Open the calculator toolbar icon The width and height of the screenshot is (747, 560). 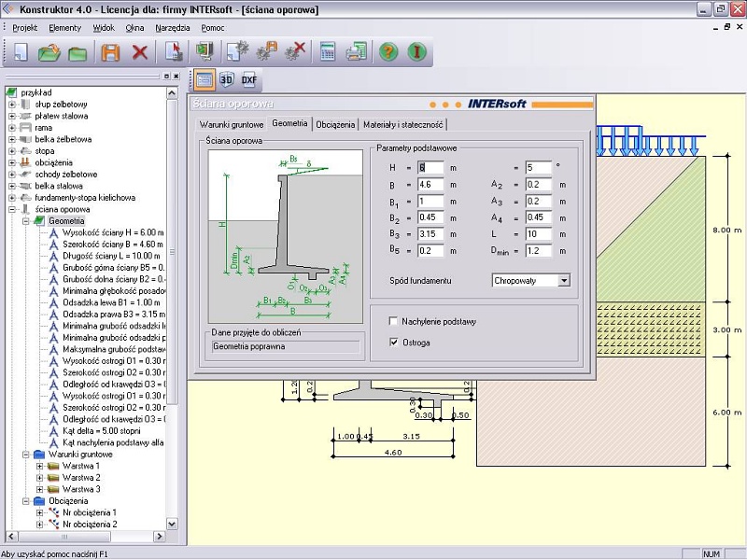328,51
